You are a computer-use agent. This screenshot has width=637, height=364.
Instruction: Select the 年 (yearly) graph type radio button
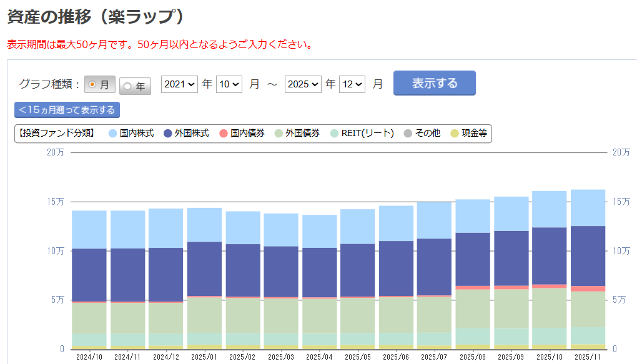point(128,86)
